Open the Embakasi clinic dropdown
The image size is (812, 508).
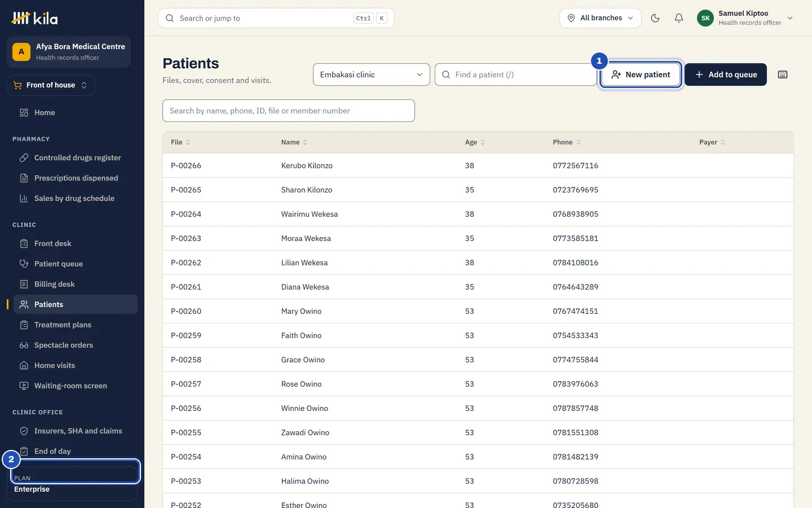372,75
